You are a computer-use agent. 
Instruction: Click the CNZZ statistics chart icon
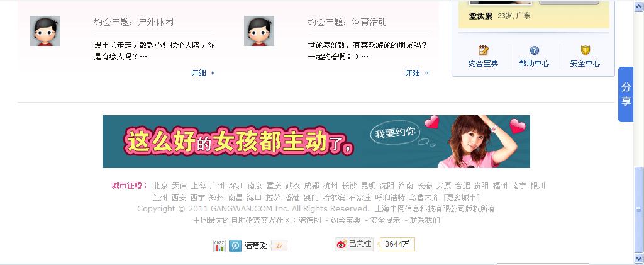click(219, 245)
